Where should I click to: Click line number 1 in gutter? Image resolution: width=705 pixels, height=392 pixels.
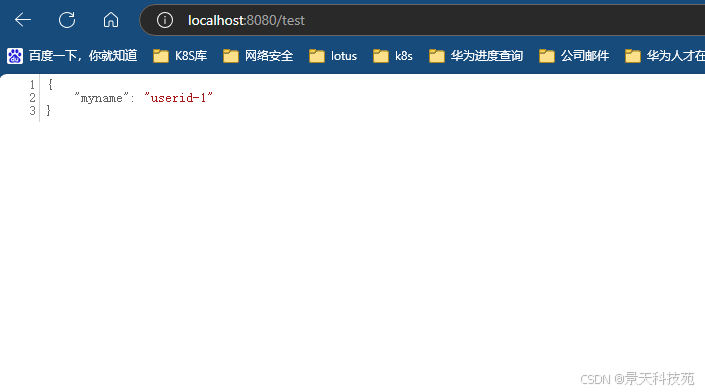(32, 85)
